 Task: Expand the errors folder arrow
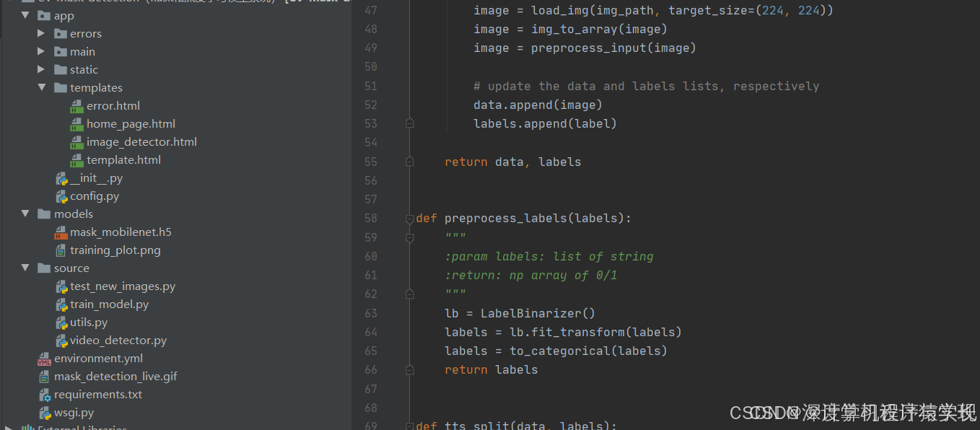click(41, 33)
